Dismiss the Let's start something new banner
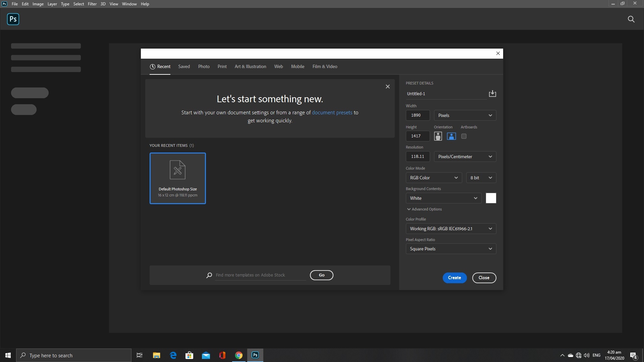 [388, 86]
